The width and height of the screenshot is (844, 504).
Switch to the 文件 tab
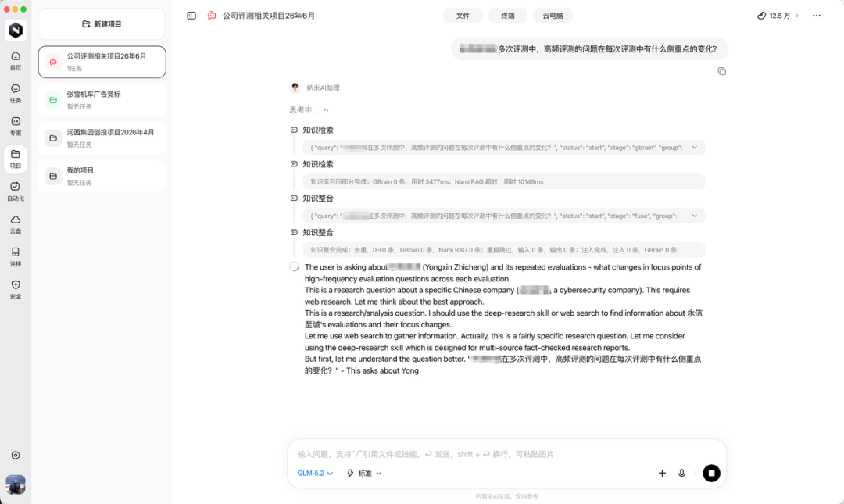[463, 16]
